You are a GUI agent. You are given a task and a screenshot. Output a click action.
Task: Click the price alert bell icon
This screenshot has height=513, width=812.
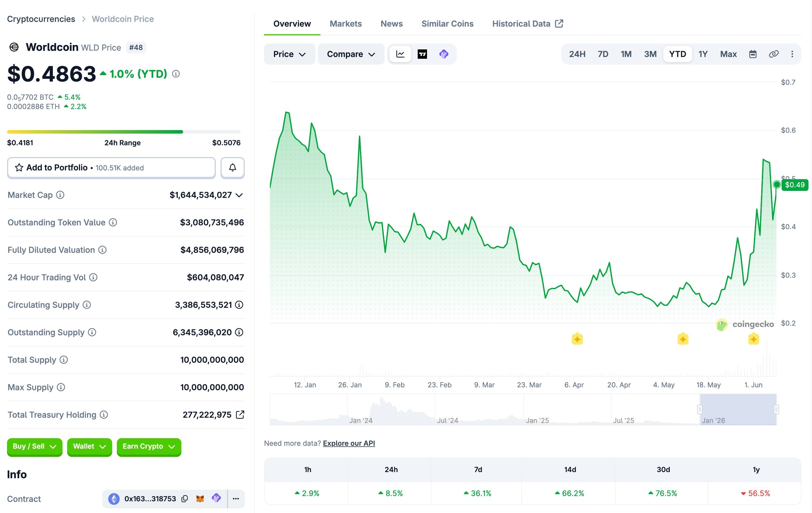[233, 168]
